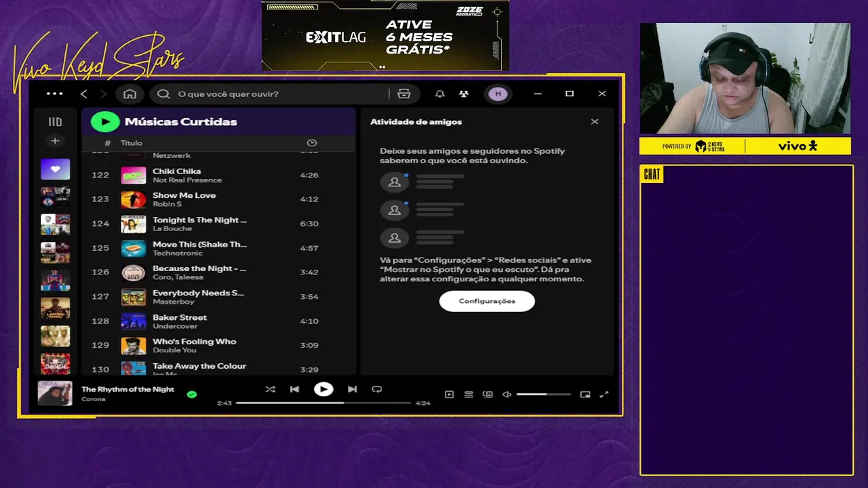
Task: Select the song Move This (Shake Th...
Action: click(199, 244)
